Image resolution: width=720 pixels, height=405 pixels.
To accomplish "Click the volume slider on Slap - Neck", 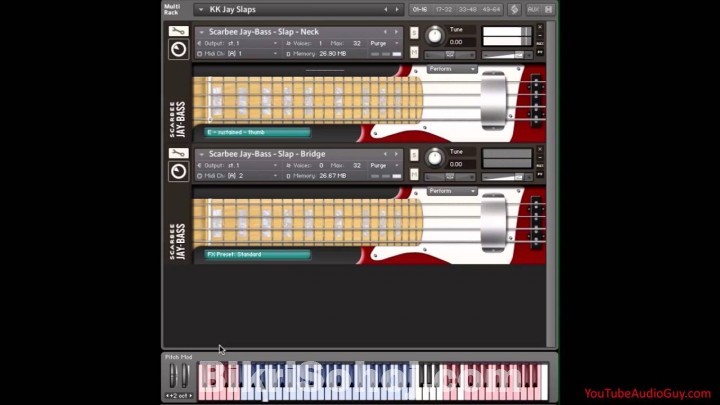I will (x=507, y=55).
